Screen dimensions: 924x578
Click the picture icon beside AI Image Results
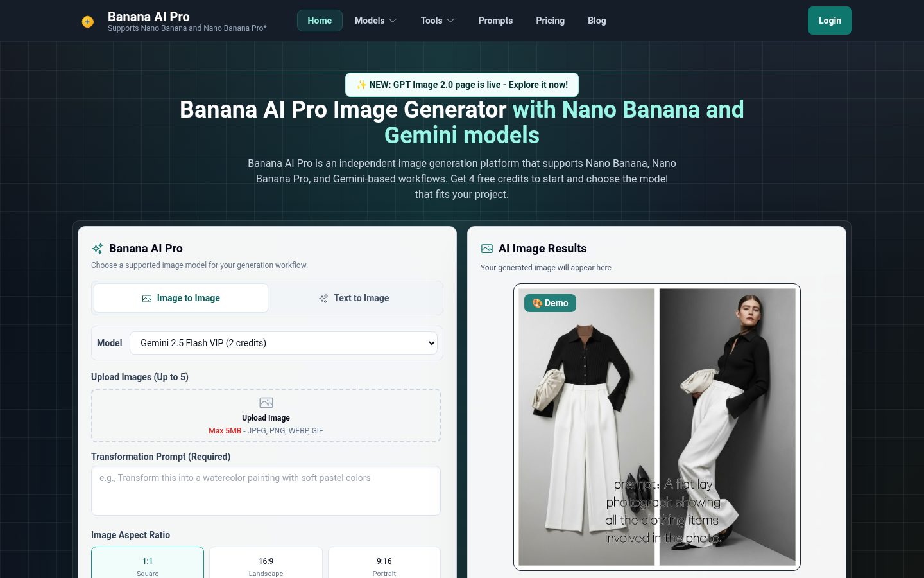point(487,249)
